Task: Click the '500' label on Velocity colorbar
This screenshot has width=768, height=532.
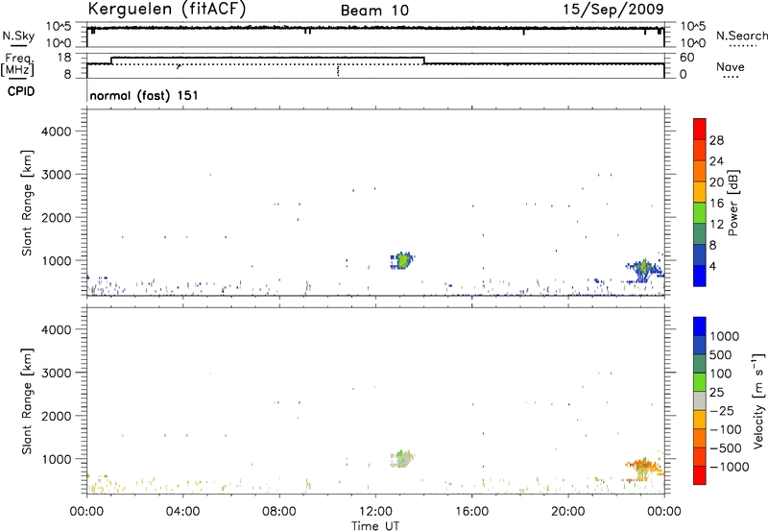Action: click(721, 355)
